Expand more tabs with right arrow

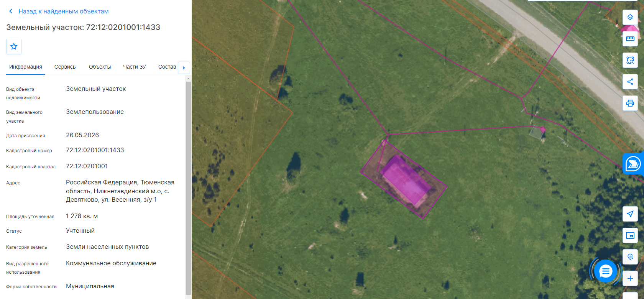[x=184, y=67]
